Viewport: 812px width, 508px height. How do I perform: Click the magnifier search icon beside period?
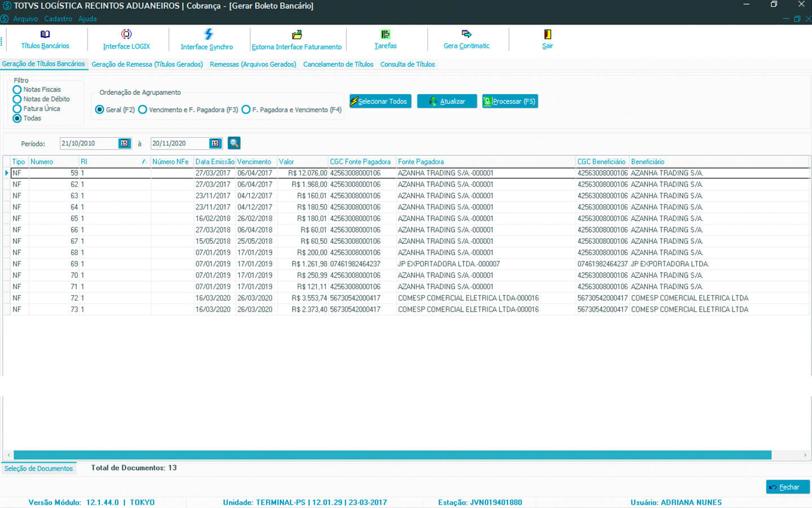(234, 143)
